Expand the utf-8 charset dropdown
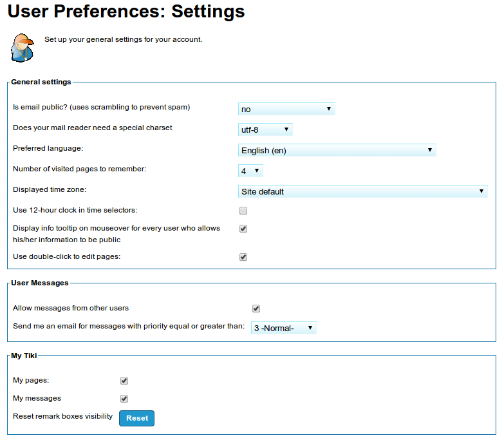This screenshot has height=438, width=504. pyautogui.click(x=265, y=129)
